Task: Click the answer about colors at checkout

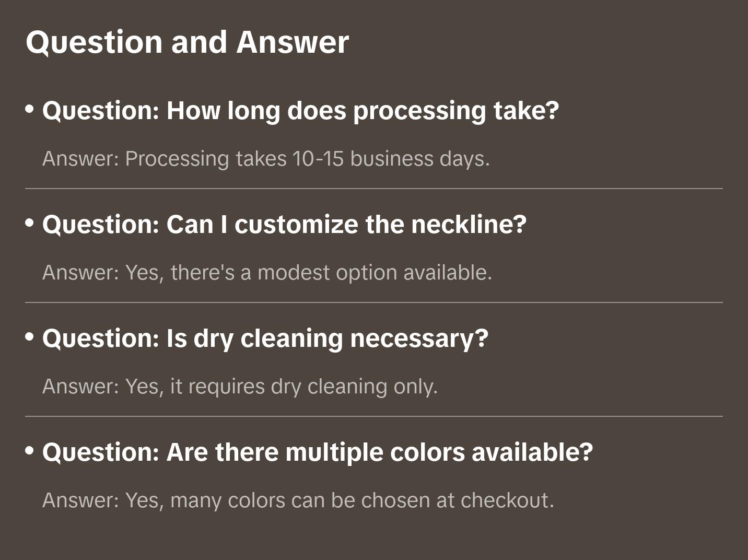Action: [x=298, y=500]
